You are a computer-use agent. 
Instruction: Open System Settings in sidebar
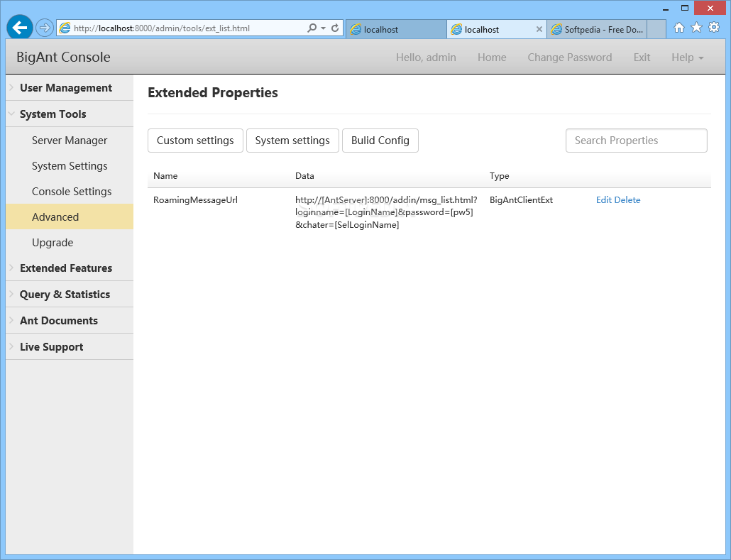70,166
